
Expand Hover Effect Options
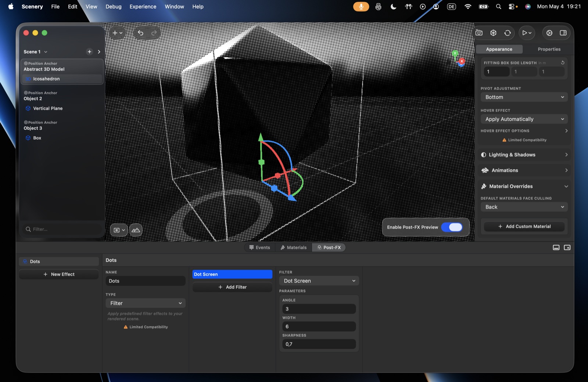pos(524,131)
